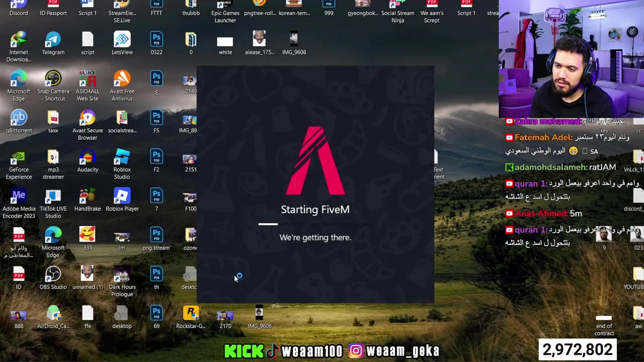The height and width of the screenshot is (362, 644).
Task: Select the Photoshop file named FS
Action: coord(156,122)
